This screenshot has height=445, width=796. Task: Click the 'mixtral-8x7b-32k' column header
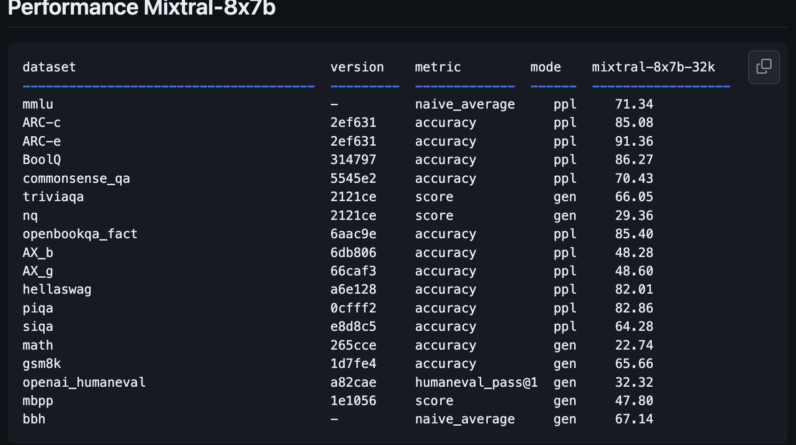pos(653,67)
